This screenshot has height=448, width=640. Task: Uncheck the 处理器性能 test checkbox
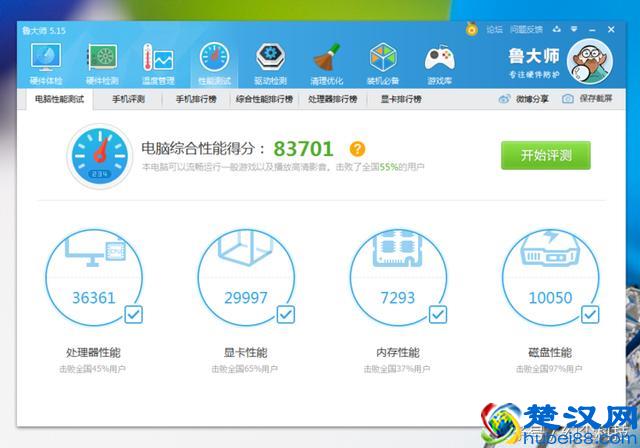click(133, 315)
